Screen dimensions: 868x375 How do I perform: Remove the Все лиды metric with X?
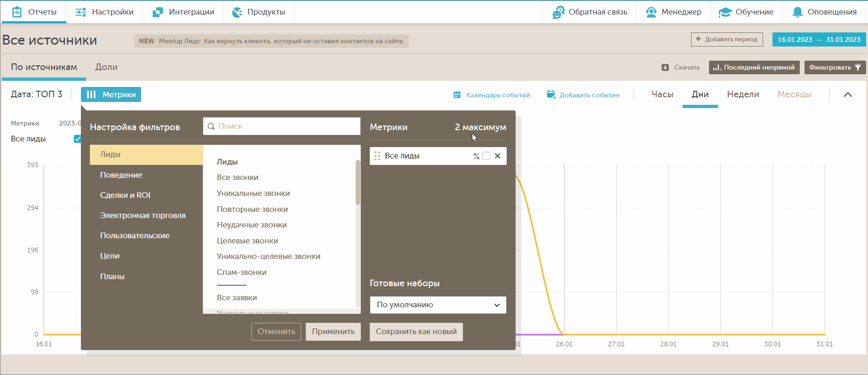pyautogui.click(x=498, y=156)
